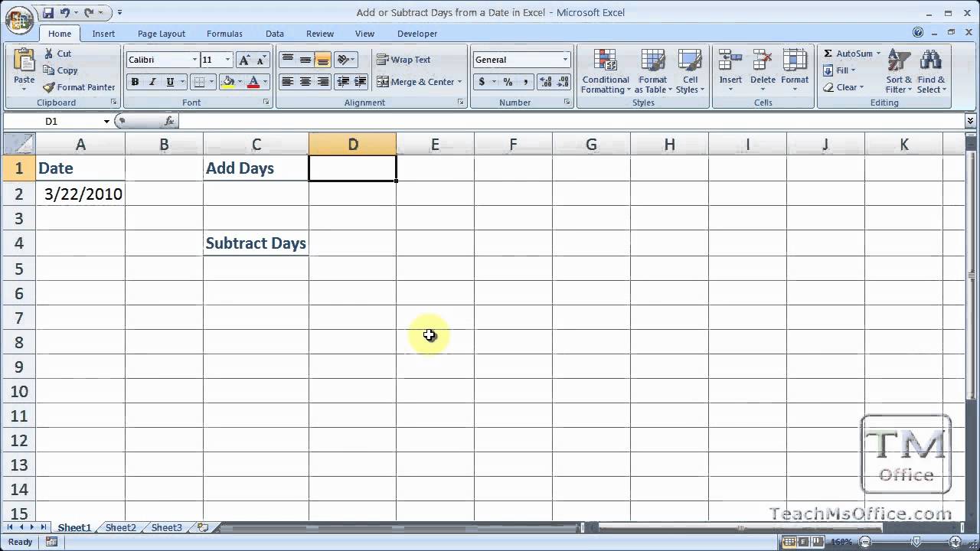Save workbook from Quick Access toolbar
This screenshot has height=551, width=980.
[x=48, y=12]
